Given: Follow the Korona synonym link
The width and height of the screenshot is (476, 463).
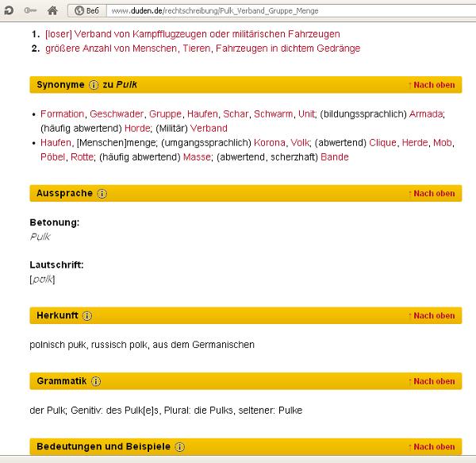Looking at the screenshot, I should click(x=269, y=143).
